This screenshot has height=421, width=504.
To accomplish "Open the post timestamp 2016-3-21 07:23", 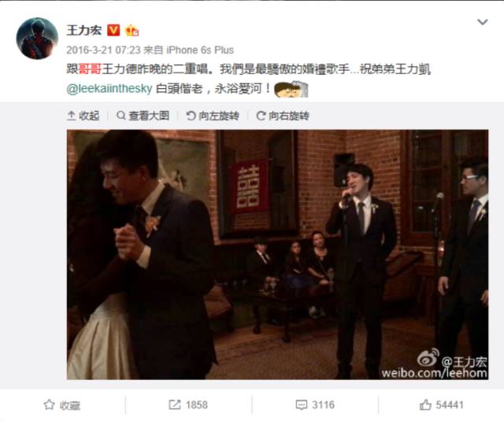I will [103, 50].
